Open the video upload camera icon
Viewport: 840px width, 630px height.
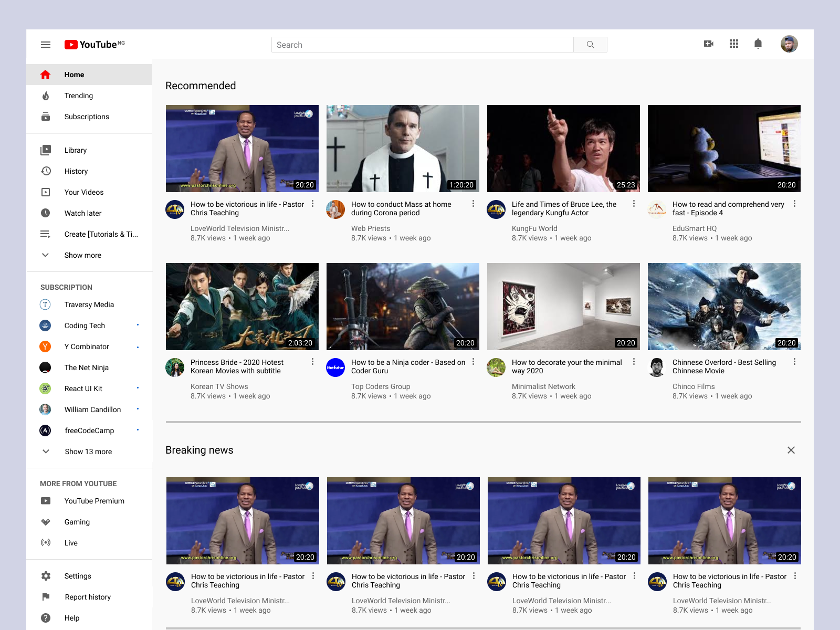click(x=709, y=44)
